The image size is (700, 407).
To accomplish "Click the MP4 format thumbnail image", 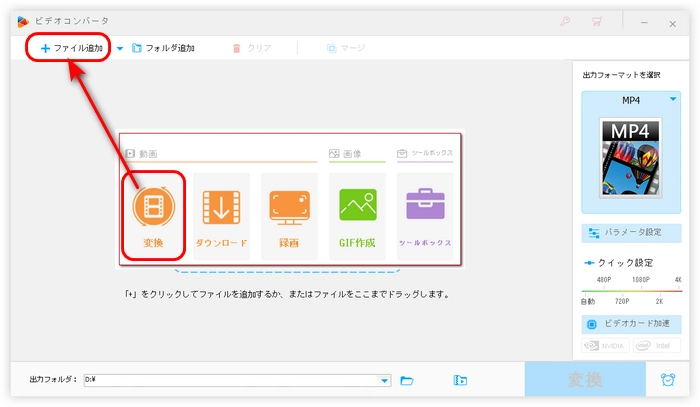I will (632, 155).
